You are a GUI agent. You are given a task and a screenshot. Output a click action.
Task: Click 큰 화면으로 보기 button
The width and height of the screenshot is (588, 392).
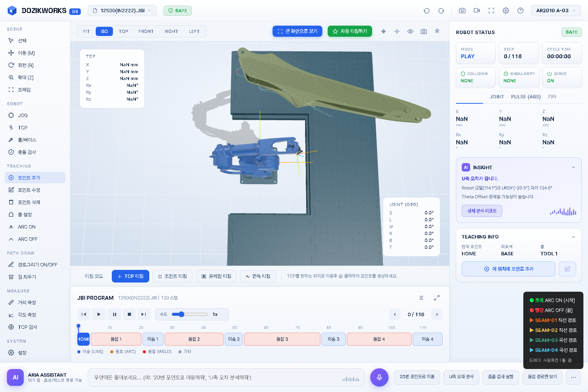(x=297, y=31)
